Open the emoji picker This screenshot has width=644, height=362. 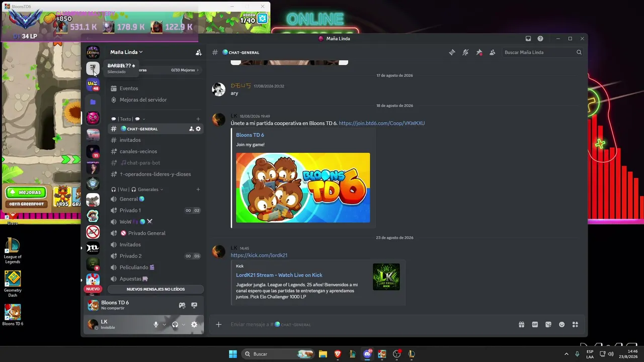pos(562,325)
